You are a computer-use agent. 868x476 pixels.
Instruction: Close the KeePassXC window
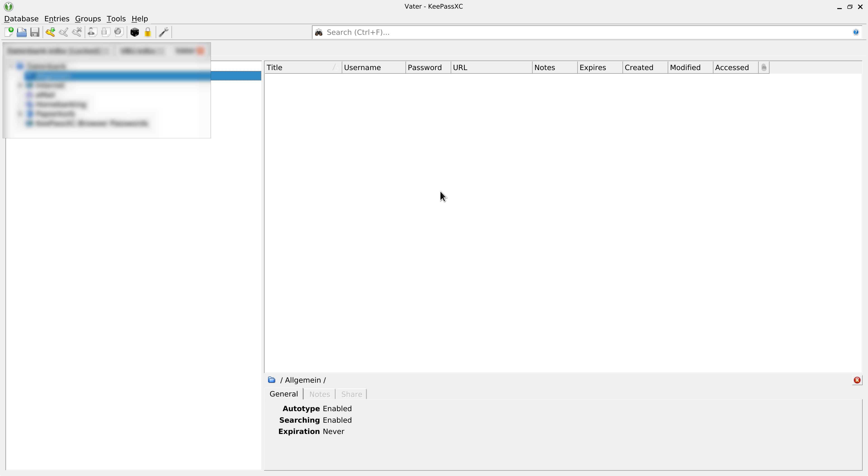tap(860, 7)
